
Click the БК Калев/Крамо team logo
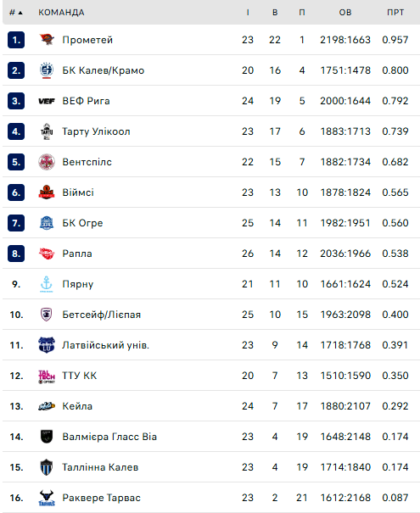(47, 70)
